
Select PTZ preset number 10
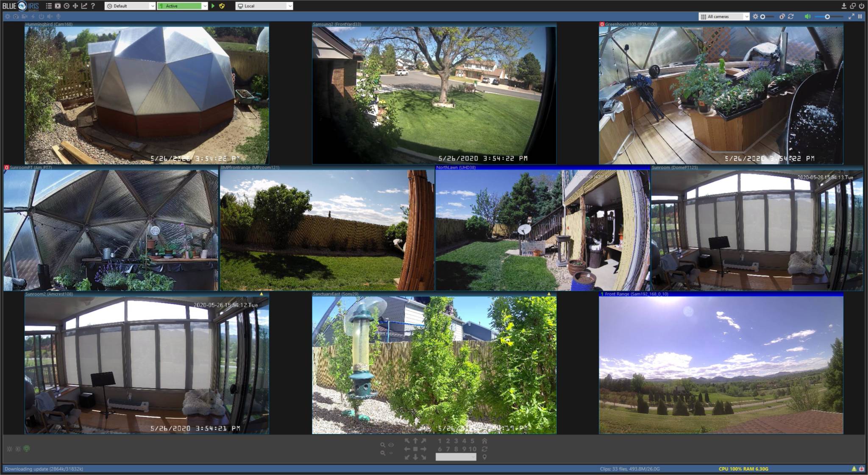click(472, 449)
